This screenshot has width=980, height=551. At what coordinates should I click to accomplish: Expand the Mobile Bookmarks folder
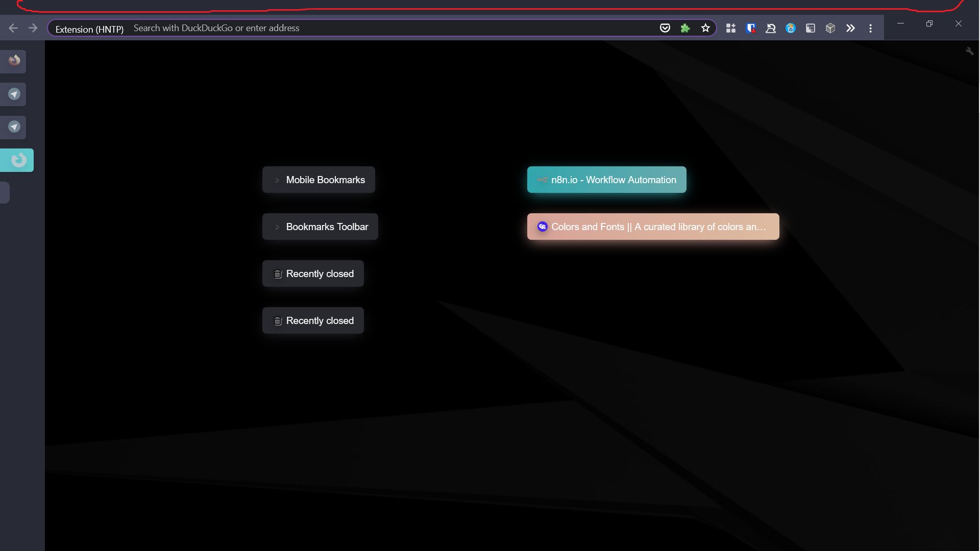point(318,179)
